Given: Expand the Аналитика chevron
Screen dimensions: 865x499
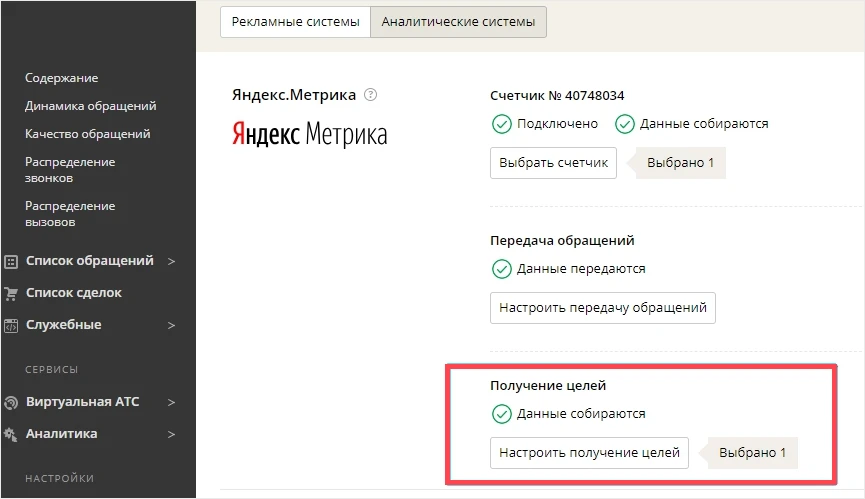Looking at the screenshot, I should pyautogui.click(x=171, y=434).
